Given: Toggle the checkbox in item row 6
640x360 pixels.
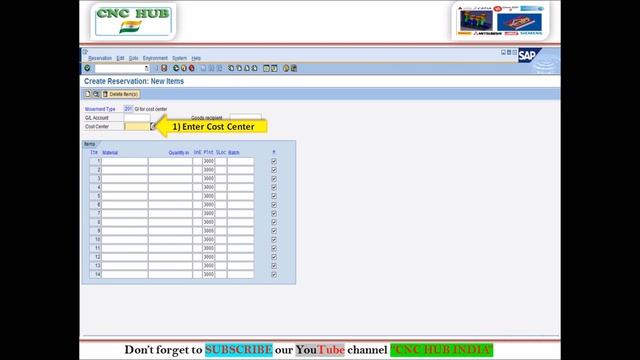Looking at the screenshot, I should [x=274, y=205].
